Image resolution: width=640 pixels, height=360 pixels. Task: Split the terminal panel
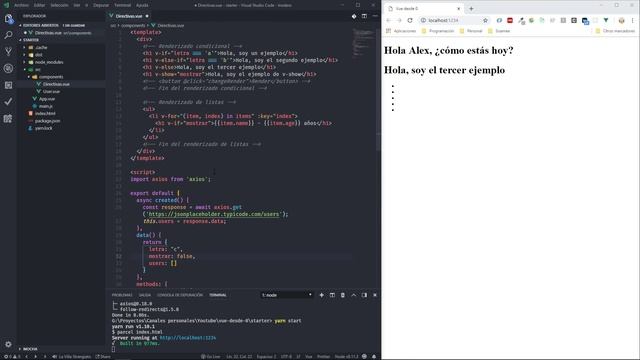coord(332,295)
